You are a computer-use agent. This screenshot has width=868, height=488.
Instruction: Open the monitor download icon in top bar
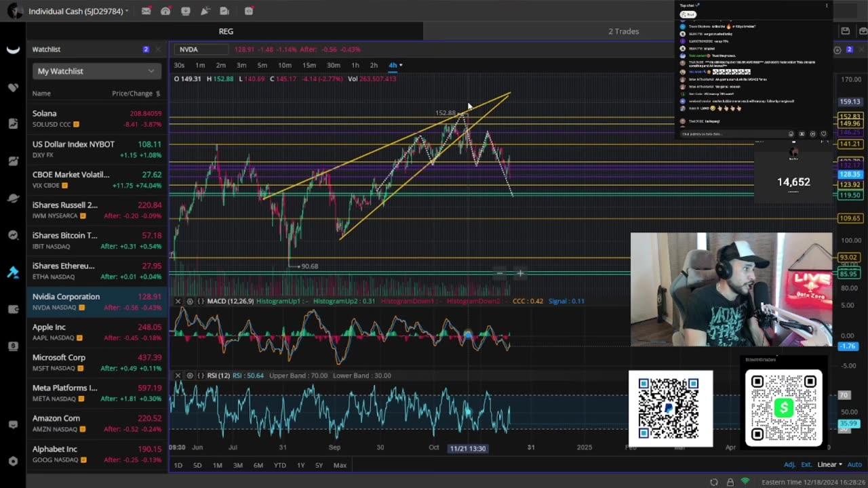pos(186,11)
